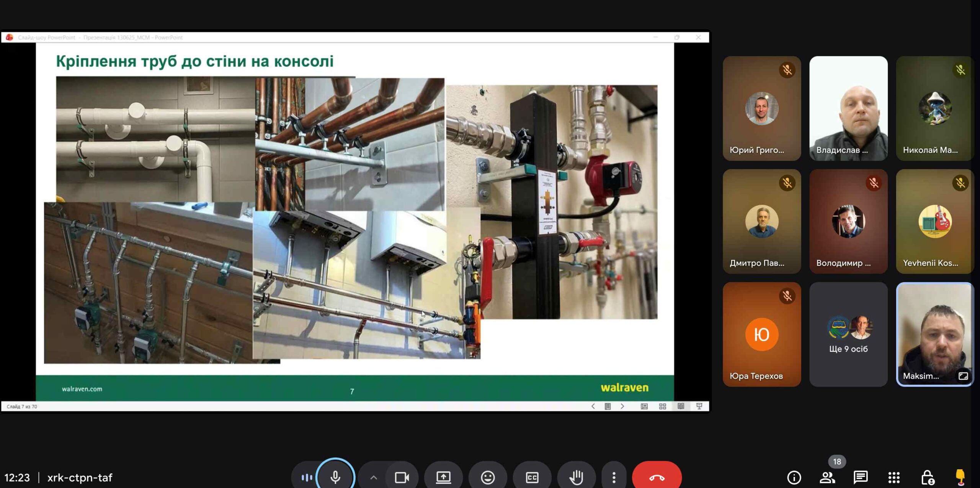Select Владислав's video tile
This screenshot has height=488, width=980.
[848, 108]
